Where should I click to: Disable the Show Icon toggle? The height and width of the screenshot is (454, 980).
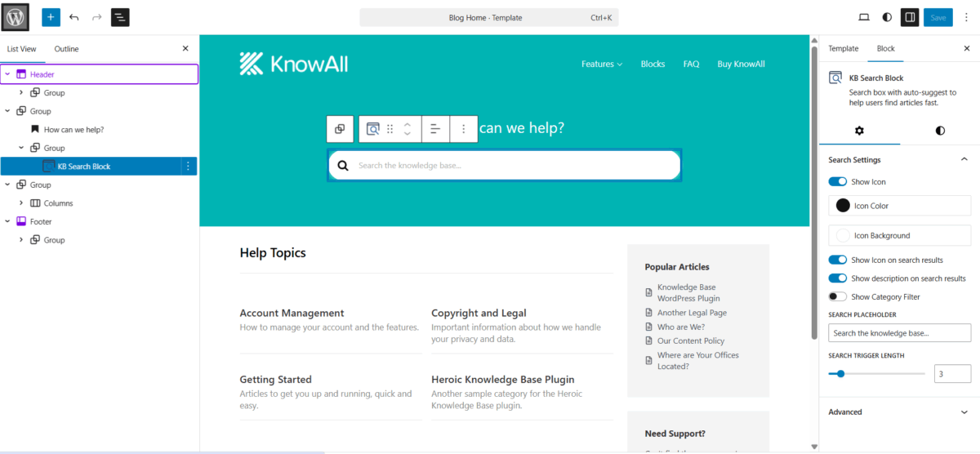tap(837, 182)
